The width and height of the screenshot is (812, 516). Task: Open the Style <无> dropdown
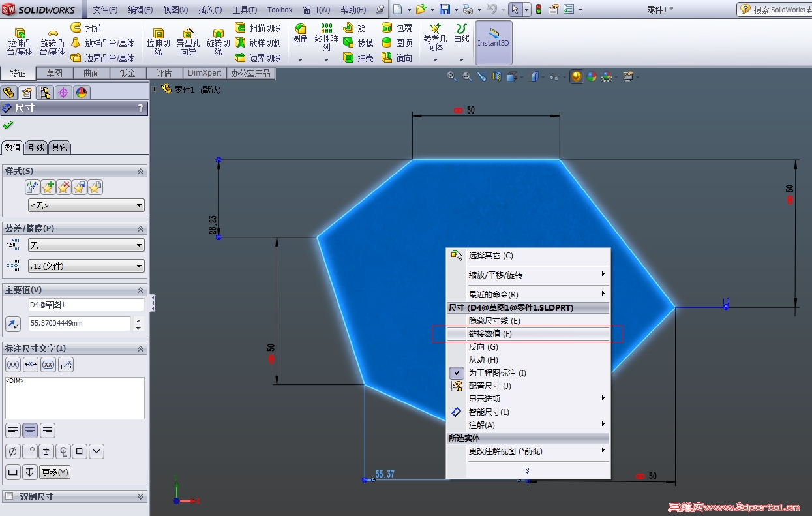point(86,205)
